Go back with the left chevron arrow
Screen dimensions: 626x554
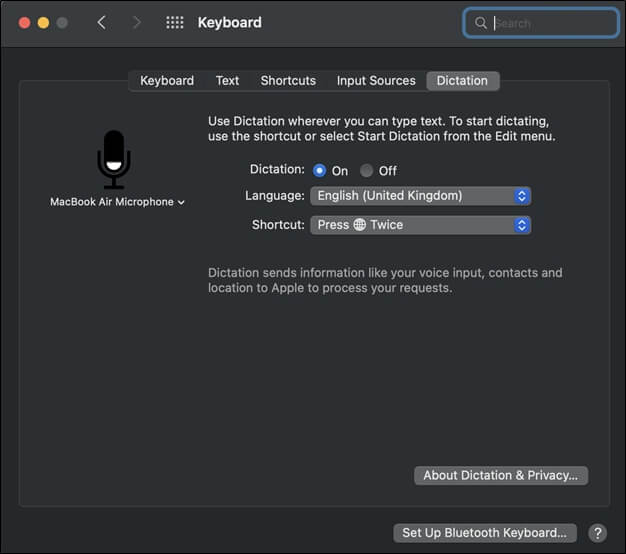click(101, 23)
